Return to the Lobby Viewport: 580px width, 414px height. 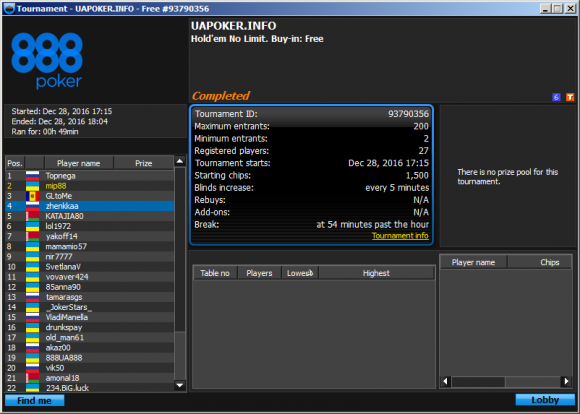pyautogui.click(x=545, y=400)
